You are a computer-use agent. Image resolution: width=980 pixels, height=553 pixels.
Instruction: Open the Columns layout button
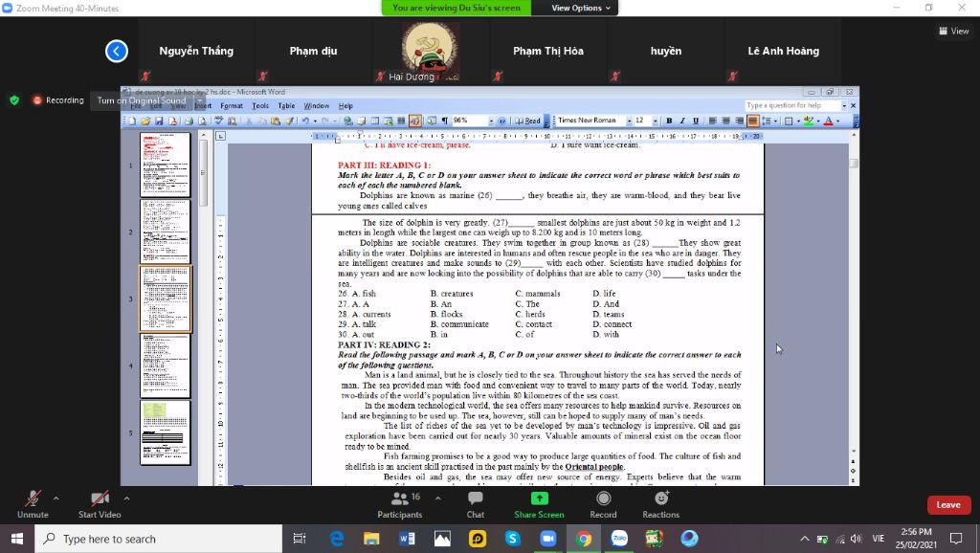click(401, 121)
